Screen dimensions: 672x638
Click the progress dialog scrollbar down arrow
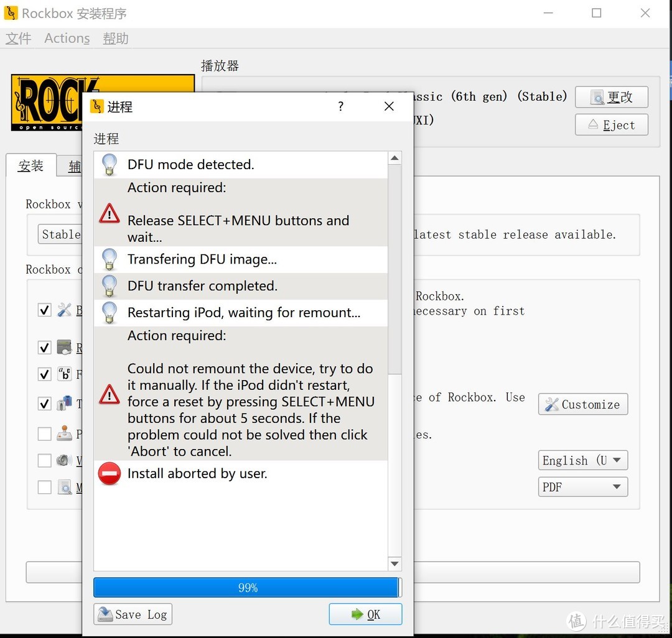394,563
